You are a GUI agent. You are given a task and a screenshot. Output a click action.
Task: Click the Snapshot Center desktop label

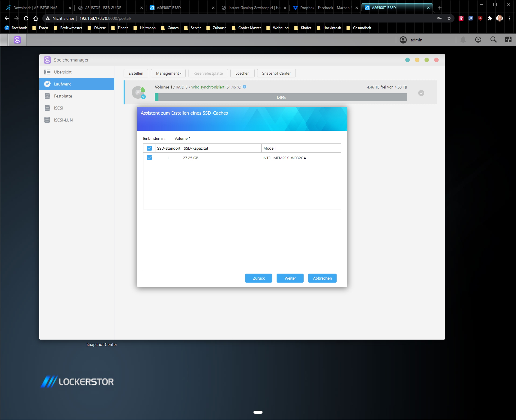[x=102, y=344]
